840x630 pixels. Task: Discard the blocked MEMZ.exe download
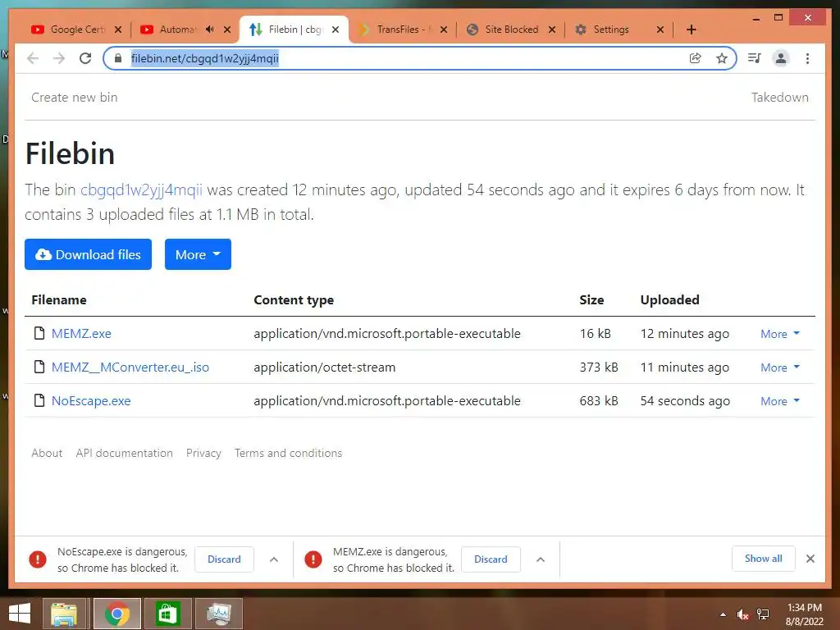pyautogui.click(x=491, y=559)
